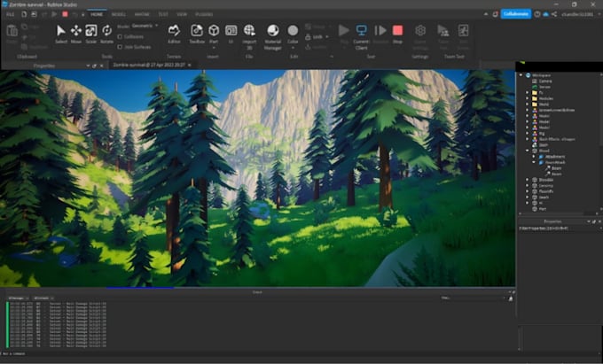
Task: Open the Lock dropdown arrow
Action: [x=327, y=37]
